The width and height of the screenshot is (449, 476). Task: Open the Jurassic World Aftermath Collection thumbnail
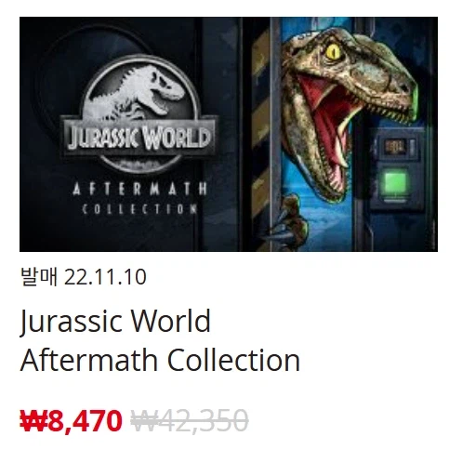click(229, 134)
